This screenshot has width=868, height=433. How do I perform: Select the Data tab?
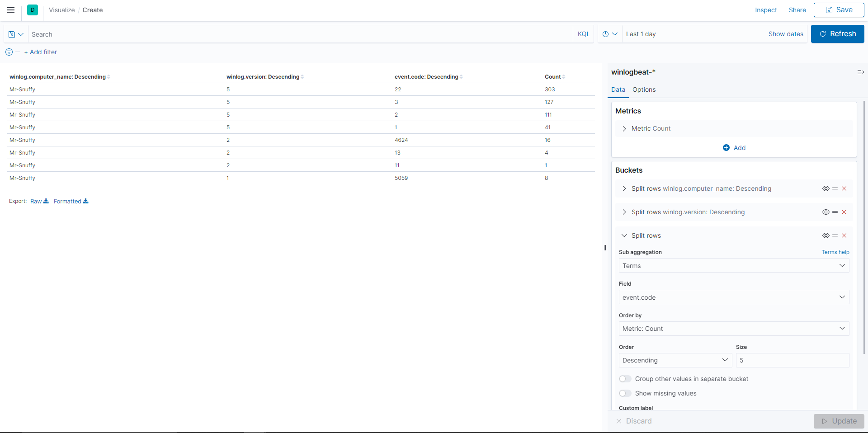618,89
